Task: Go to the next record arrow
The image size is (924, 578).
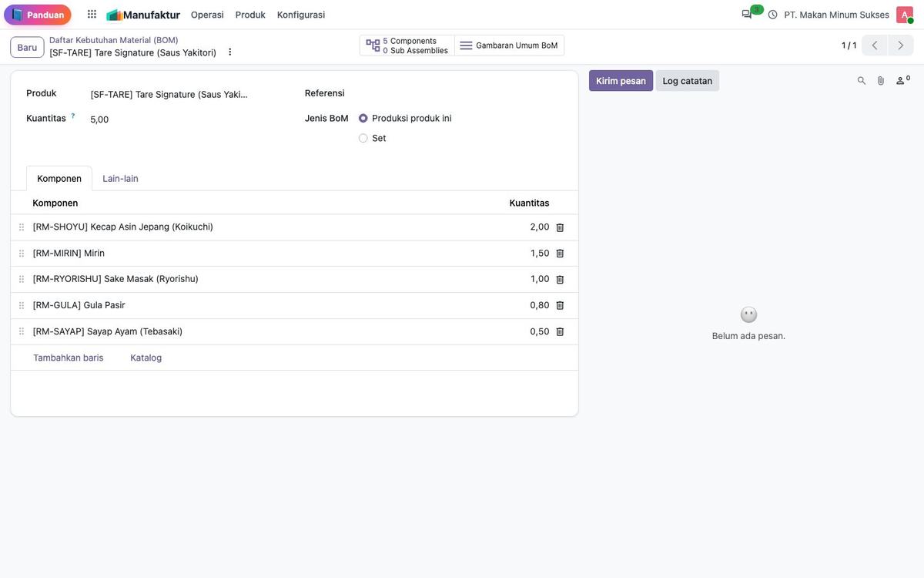Action: [x=901, y=45]
